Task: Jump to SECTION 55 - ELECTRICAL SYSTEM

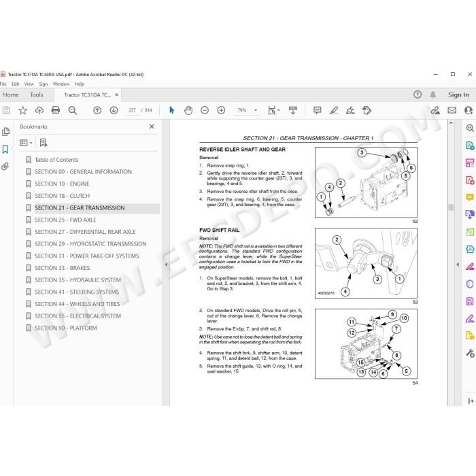Action: click(x=78, y=316)
